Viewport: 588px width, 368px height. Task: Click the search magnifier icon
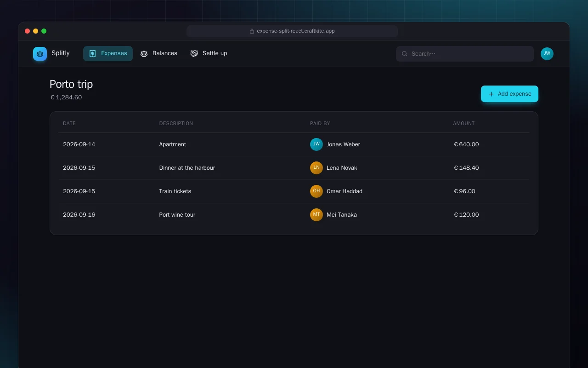click(405, 54)
